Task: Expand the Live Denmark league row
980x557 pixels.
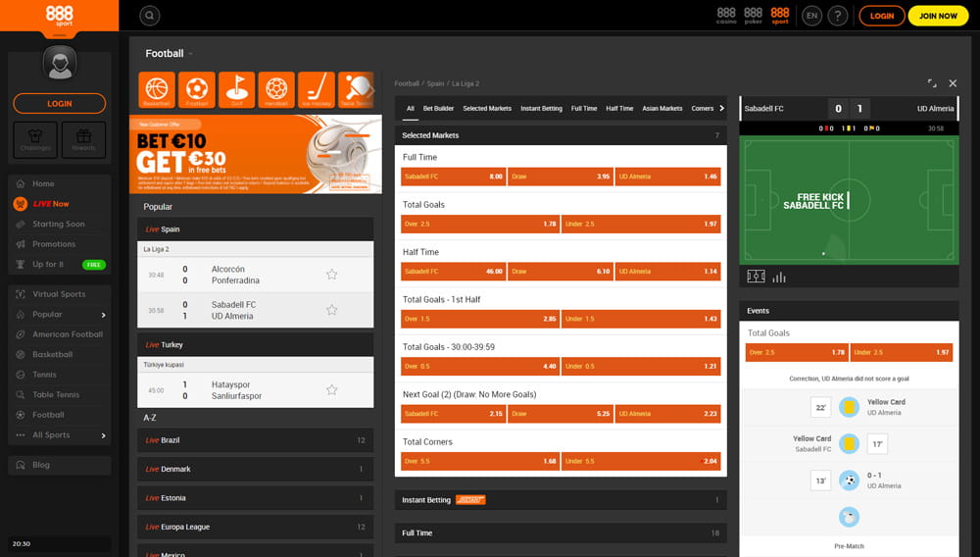Action: pos(255,469)
